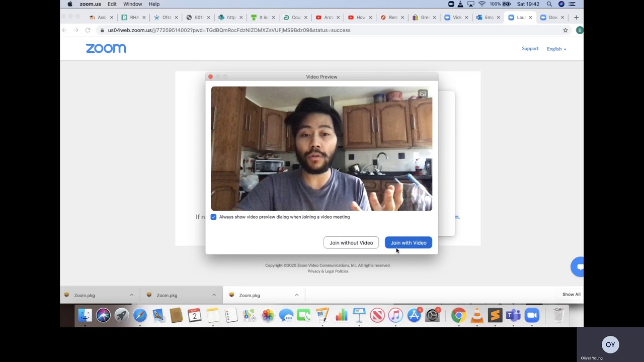Image resolution: width=644 pixels, height=362 pixels.
Task: Expand third Zoom.pkg download options chevron
Action: coord(296,295)
